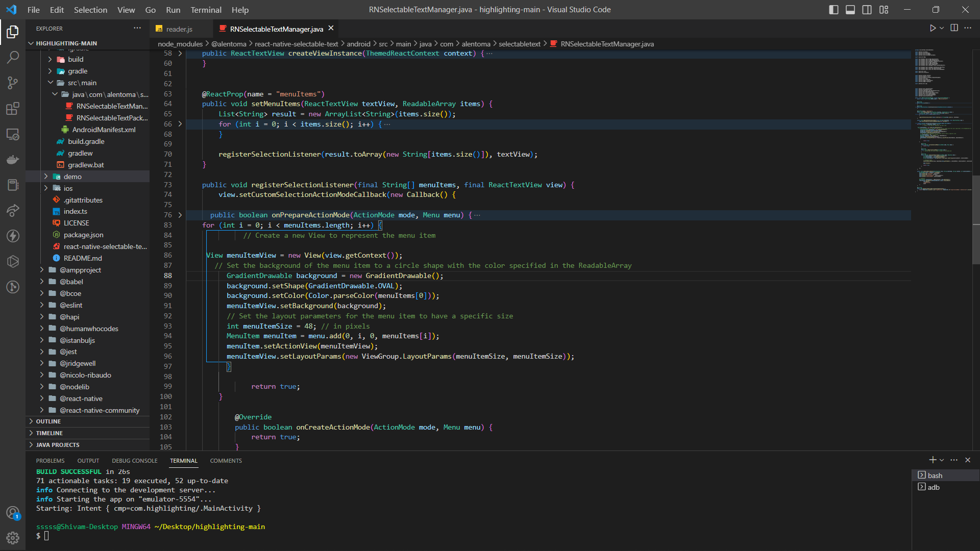Viewport: 980px width, 551px height.
Task: Collapse the HIGHLIGHTING-MAIN folder tree
Action: (31, 43)
